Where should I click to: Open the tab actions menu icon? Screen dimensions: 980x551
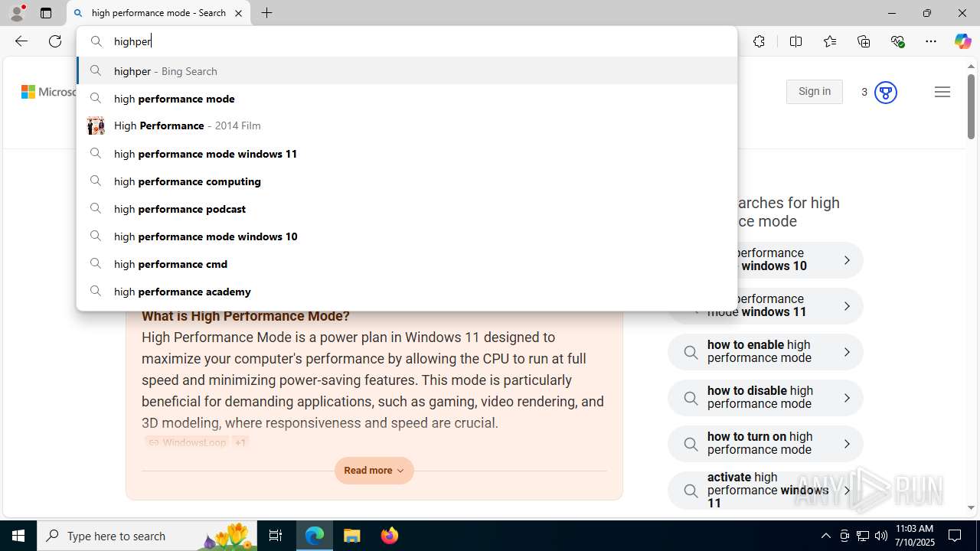pyautogui.click(x=46, y=13)
